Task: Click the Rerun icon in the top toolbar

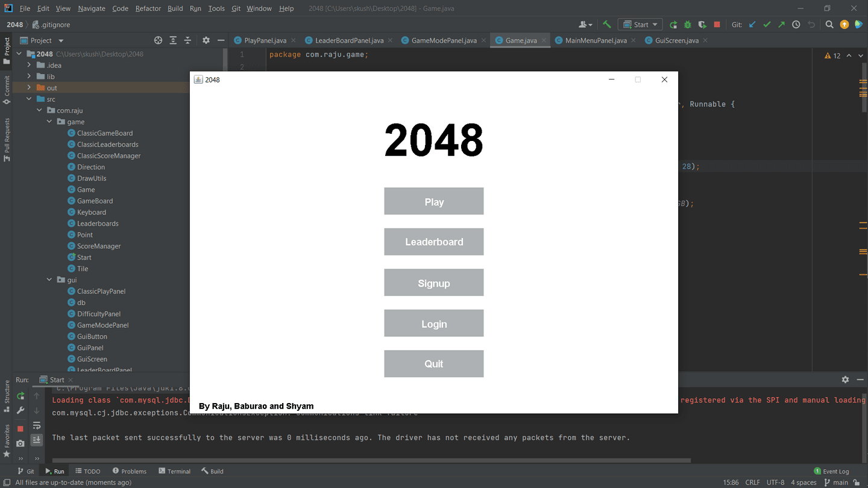Action: coord(673,25)
